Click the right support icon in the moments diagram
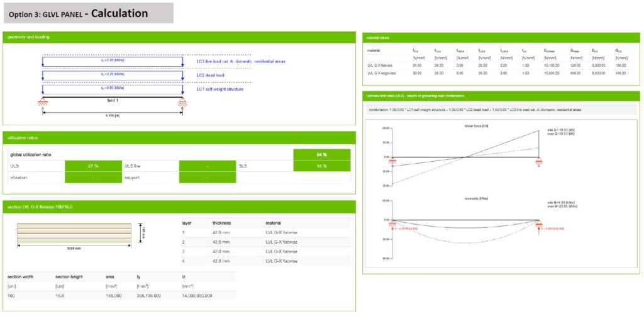The image size is (644, 328). (x=539, y=223)
